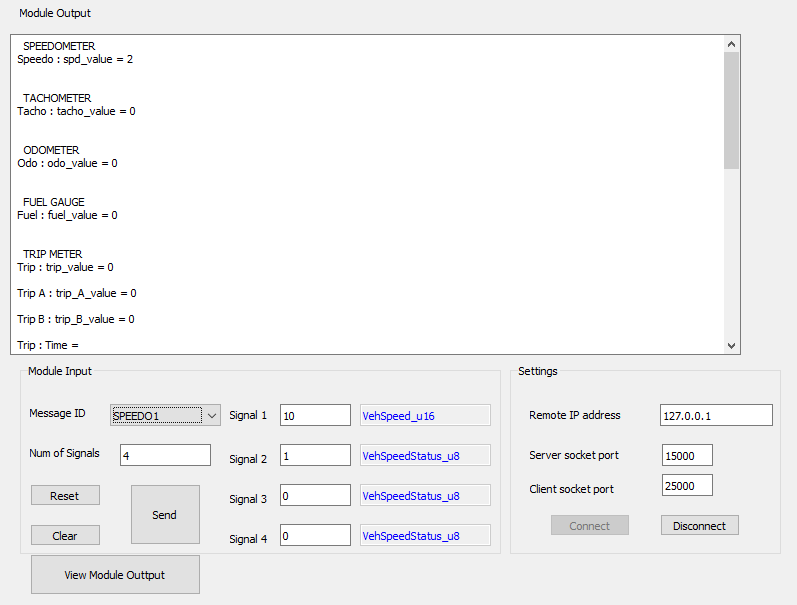Edit the Remote IP address field
The width and height of the screenshot is (797, 605).
pyautogui.click(x=716, y=415)
